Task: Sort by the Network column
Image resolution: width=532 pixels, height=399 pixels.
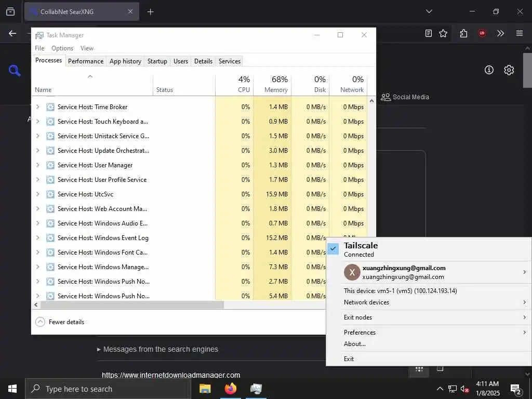Action: 349,84
